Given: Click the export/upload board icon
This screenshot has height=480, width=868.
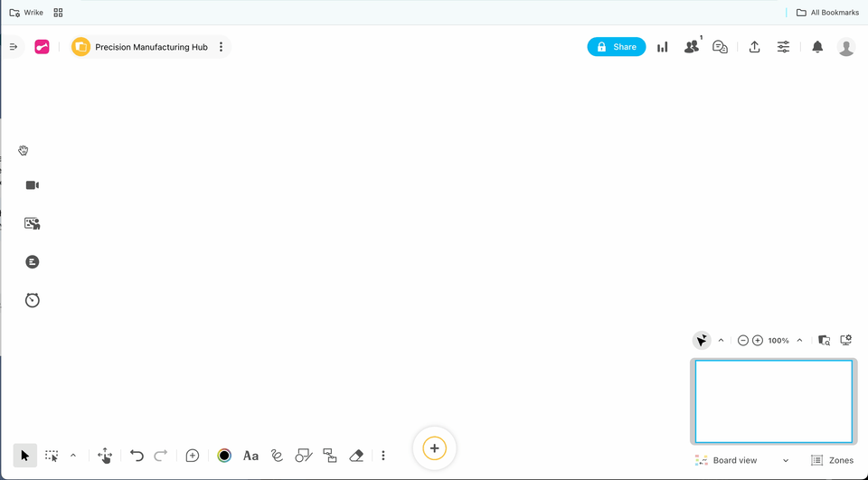Looking at the screenshot, I should point(754,47).
